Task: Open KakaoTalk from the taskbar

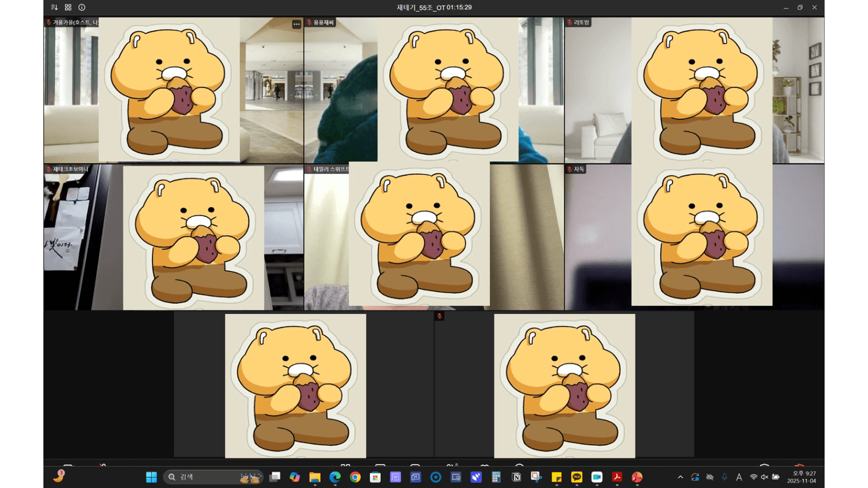Action: click(x=577, y=477)
